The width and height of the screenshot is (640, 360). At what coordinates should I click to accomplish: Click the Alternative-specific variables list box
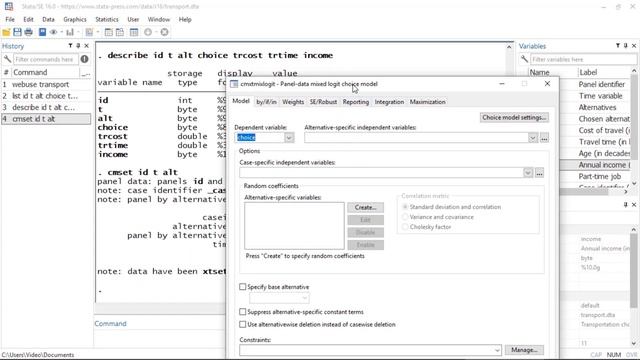[294, 226]
